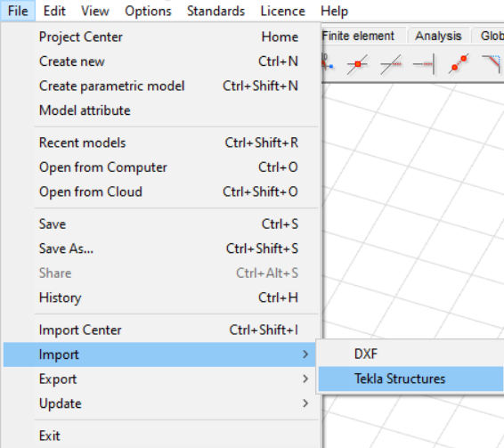
Task: Switch to the Finite element tab
Action: pos(358,36)
